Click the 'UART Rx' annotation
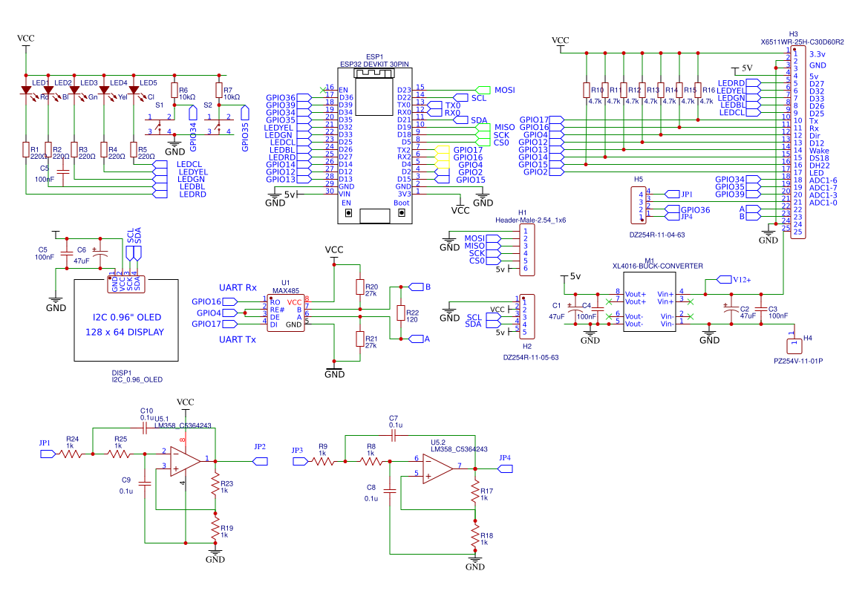This screenshot has height=614, width=868. tap(238, 287)
